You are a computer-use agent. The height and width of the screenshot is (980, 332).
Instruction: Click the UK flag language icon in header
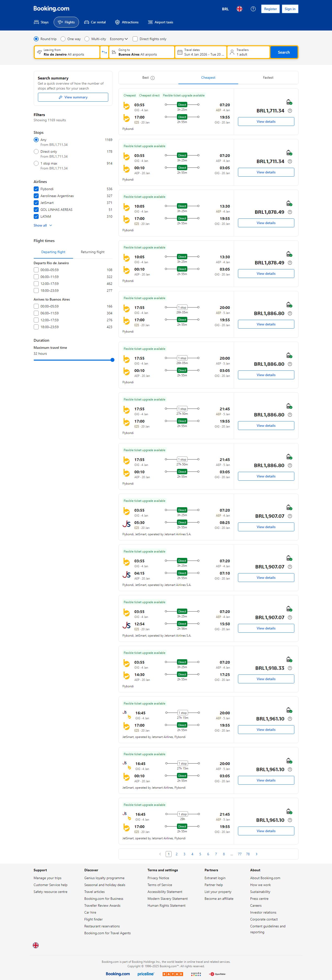(x=239, y=9)
